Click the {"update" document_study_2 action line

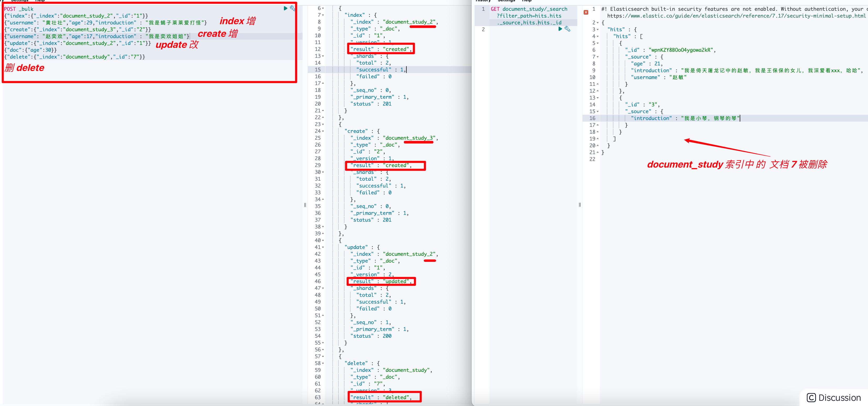click(78, 43)
